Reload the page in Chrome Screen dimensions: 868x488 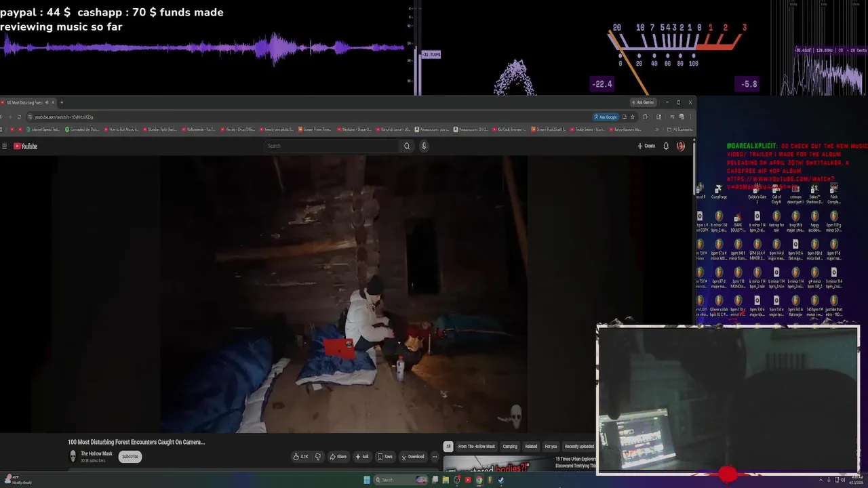tap(19, 117)
